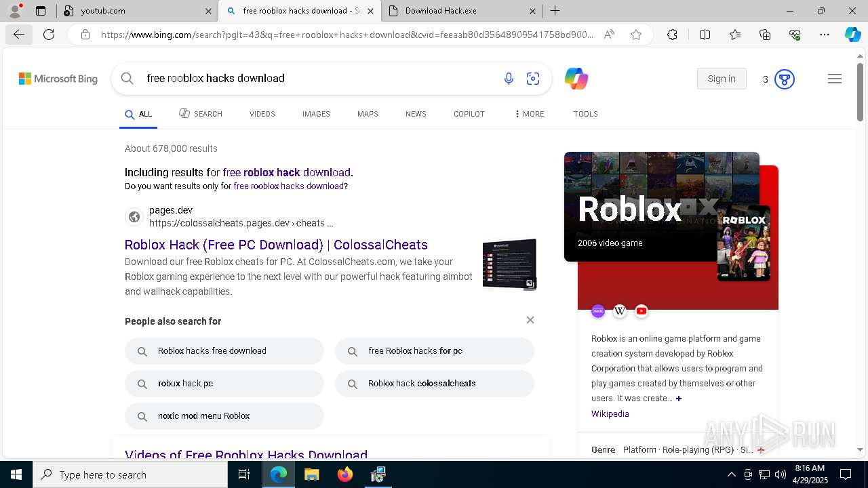
Task: View site information lock icon
Action: pos(85,35)
